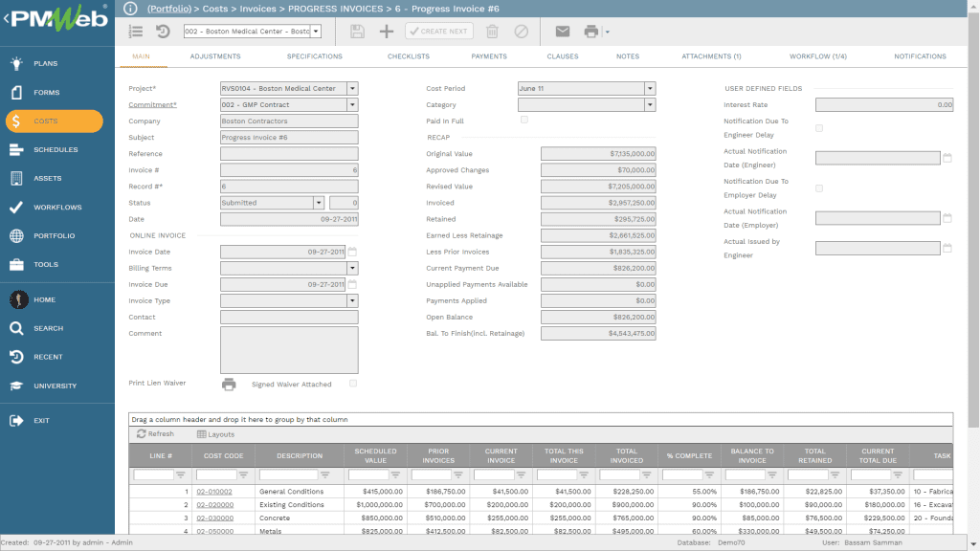980x551 pixels.
Task: Open the Portfolio globe icon
Action: pos(16,236)
